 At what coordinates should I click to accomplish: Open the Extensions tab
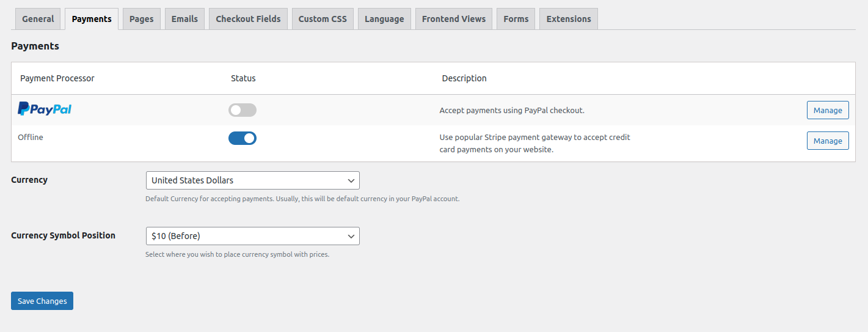click(568, 19)
